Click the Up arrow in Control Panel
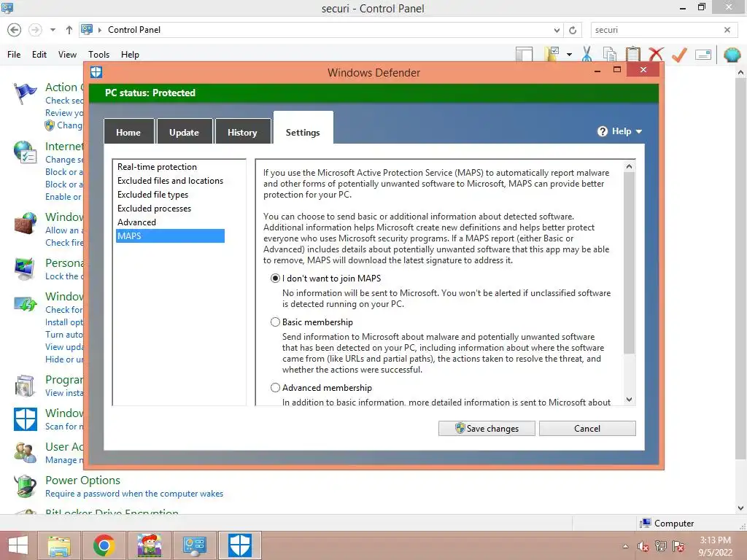This screenshot has width=747, height=560. coord(69,30)
